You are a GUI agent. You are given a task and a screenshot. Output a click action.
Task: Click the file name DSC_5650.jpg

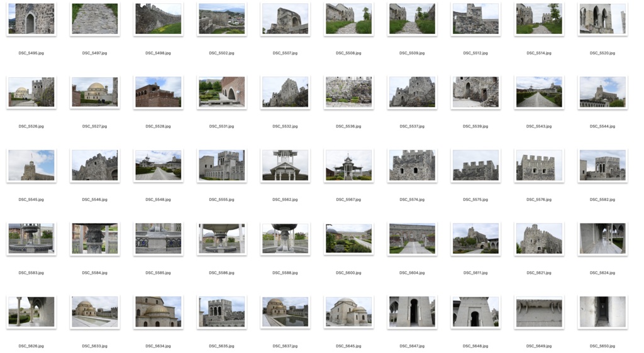[602, 346]
